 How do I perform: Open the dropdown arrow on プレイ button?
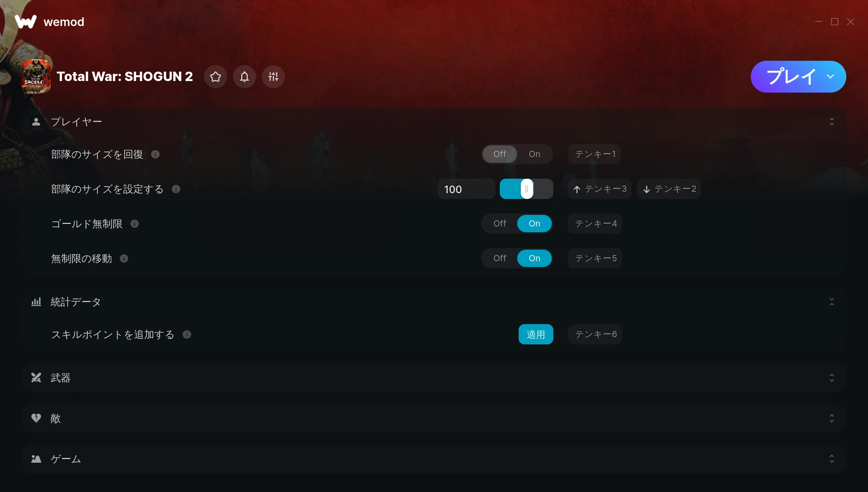[830, 77]
